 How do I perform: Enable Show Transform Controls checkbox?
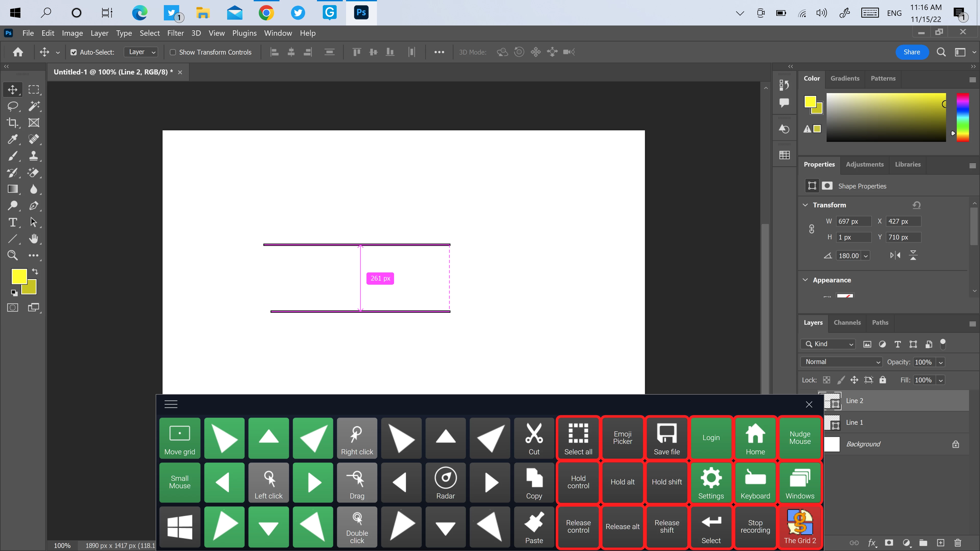(x=173, y=52)
